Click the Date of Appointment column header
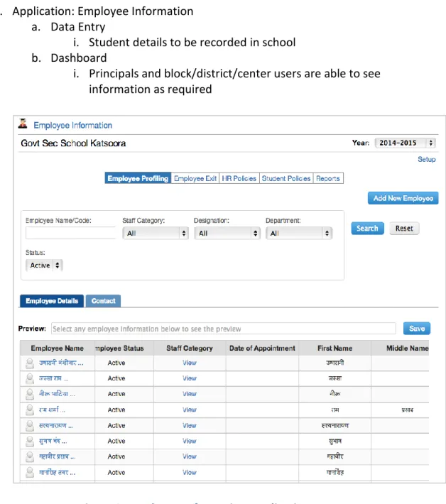446x504 pixels. pos(262,348)
